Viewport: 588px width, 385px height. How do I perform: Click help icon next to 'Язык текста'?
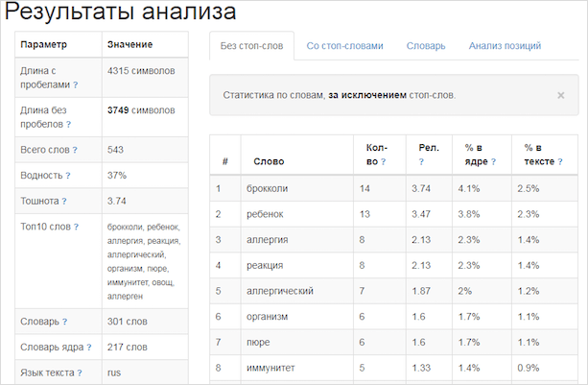(x=79, y=373)
